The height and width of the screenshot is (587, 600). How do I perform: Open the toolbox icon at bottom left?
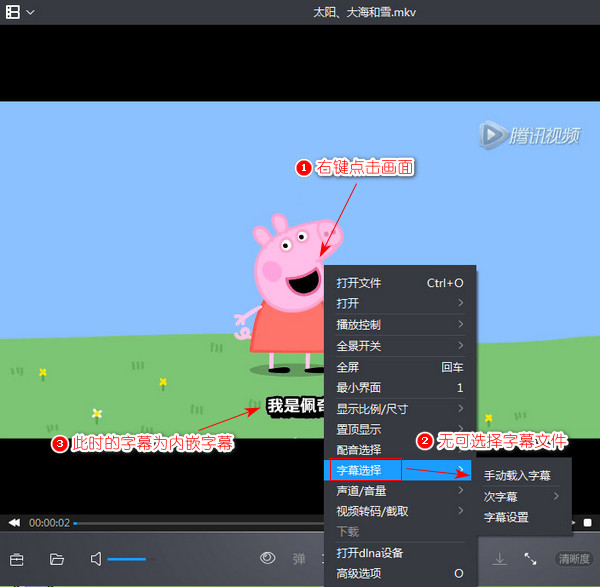click(16, 559)
